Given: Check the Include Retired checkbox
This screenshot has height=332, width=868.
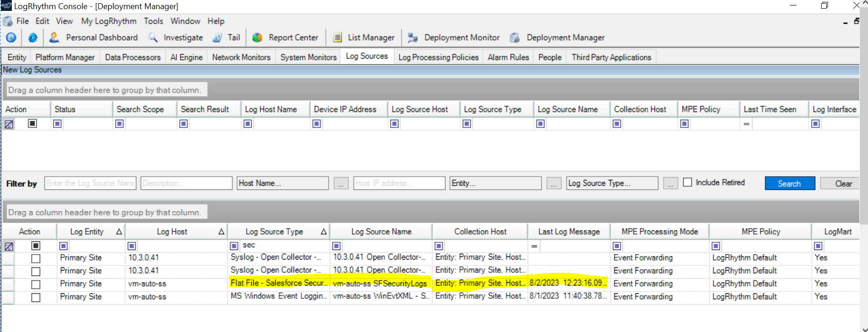Looking at the screenshot, I should pyautogui.click(x=687, y=182).
